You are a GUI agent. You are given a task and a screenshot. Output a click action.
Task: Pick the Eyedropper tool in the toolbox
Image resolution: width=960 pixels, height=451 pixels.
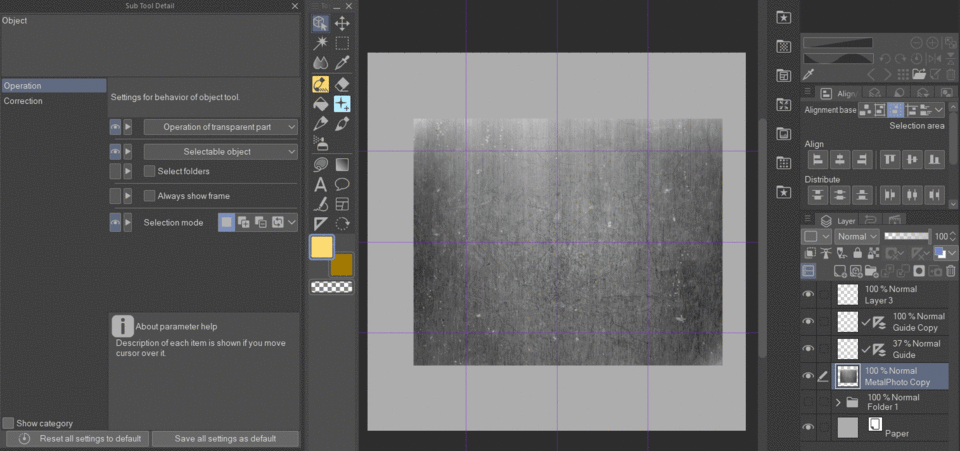click(342, 63)
